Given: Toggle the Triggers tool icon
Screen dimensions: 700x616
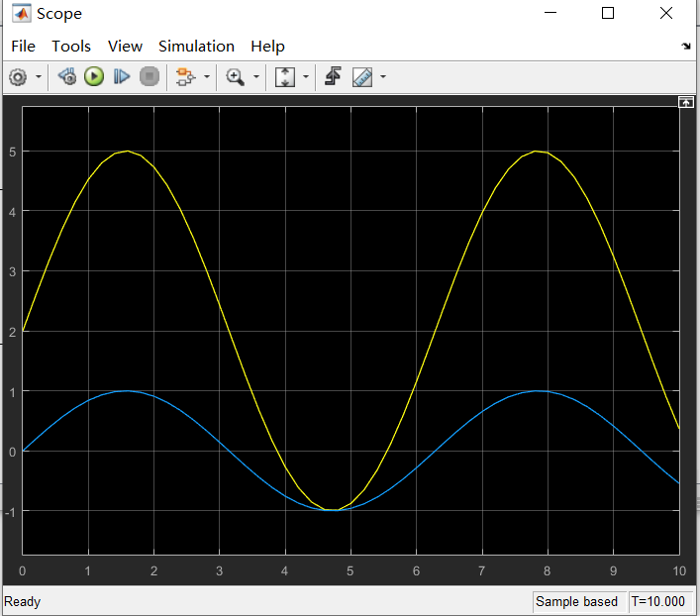Looking at the screenshot, I should coord(333,76).
